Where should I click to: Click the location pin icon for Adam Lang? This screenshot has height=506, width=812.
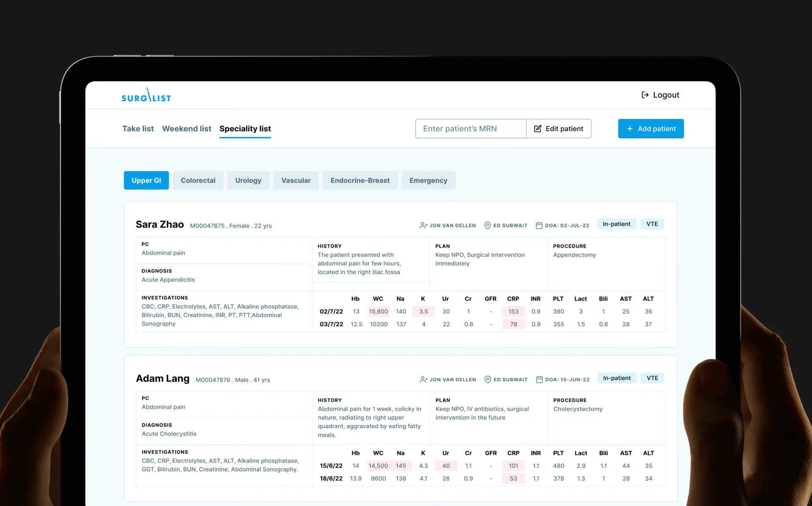click(x=488, y=379)
